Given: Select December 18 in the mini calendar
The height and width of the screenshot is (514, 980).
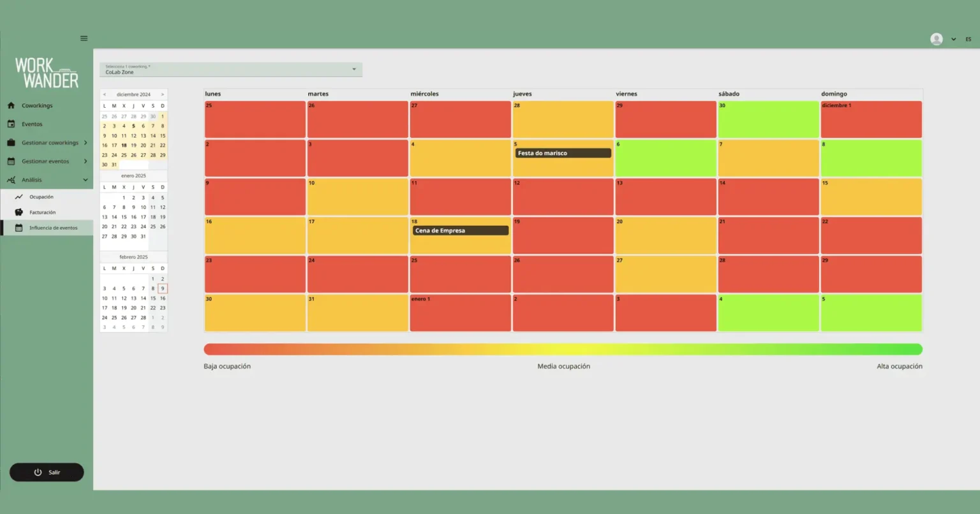Looking at the screenshot, I should 124,145.
